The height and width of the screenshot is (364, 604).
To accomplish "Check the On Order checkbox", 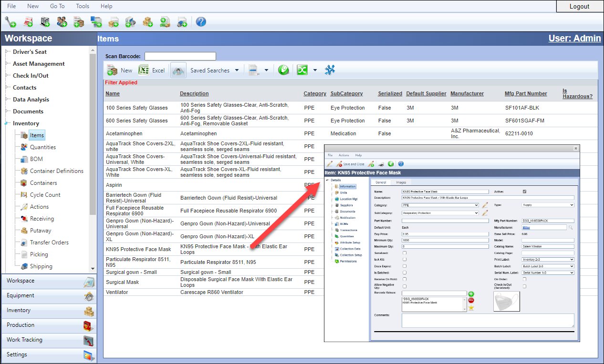I will point(525,279).
